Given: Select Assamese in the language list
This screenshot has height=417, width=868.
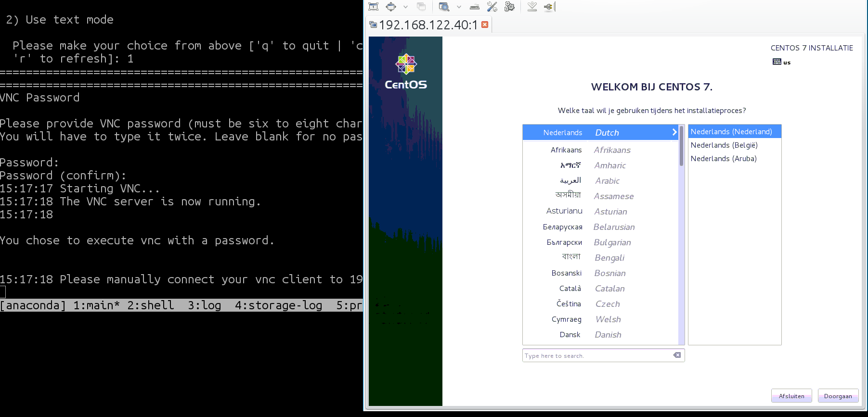Looking at the screenshot, I should click(600, 196).
